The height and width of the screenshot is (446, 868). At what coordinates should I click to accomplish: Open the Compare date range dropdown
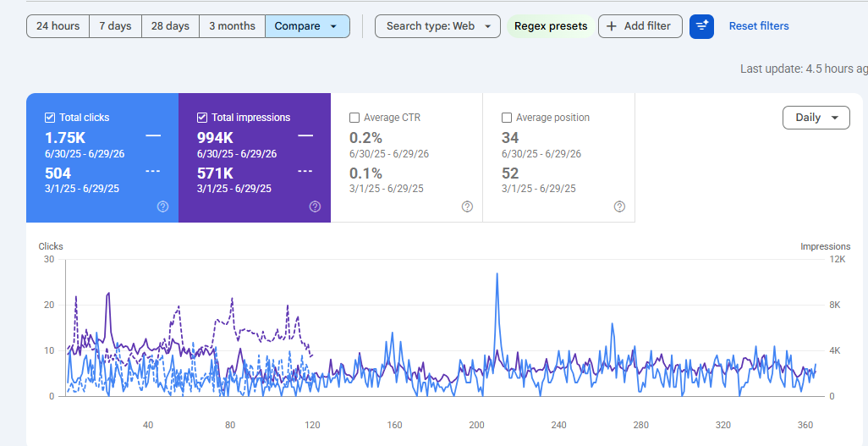coord(307,26)
